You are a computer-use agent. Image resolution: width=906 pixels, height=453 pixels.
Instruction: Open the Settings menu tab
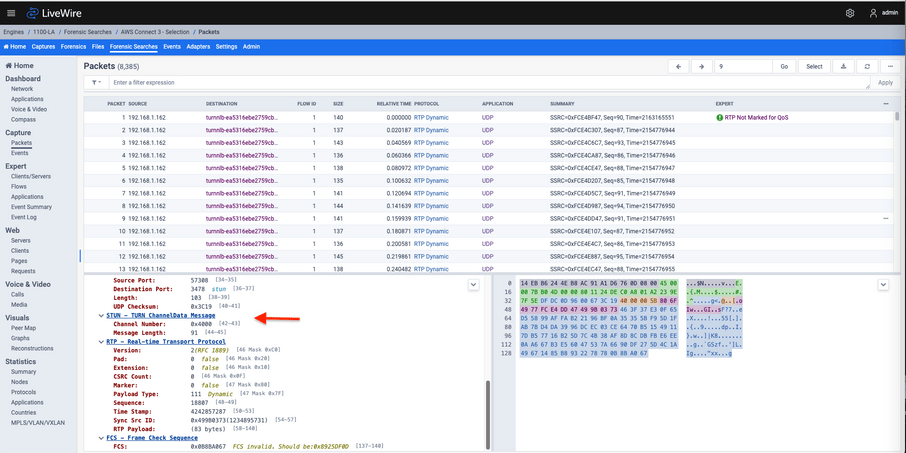tap(226, 47)
